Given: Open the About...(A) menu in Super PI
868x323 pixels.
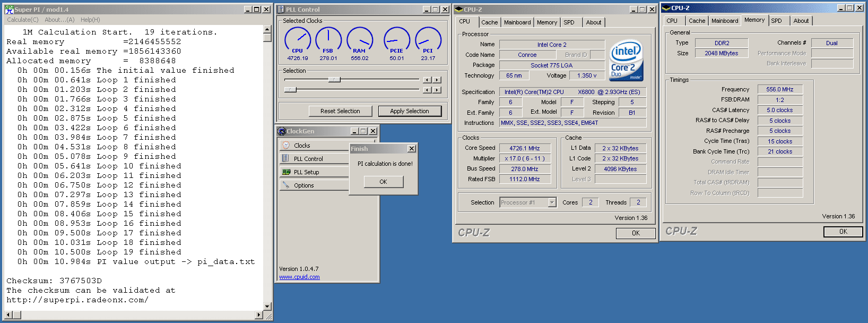Looking at the screenshot, I should pos(59,20).
